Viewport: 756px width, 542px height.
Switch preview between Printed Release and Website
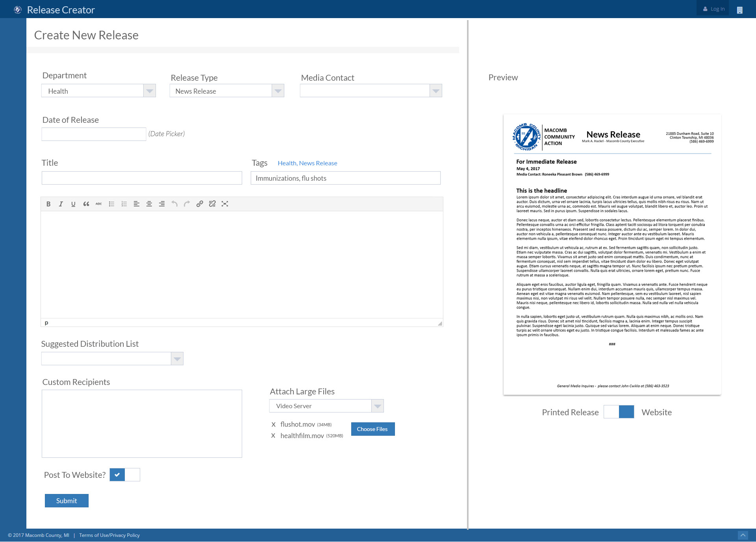[619, 412]
